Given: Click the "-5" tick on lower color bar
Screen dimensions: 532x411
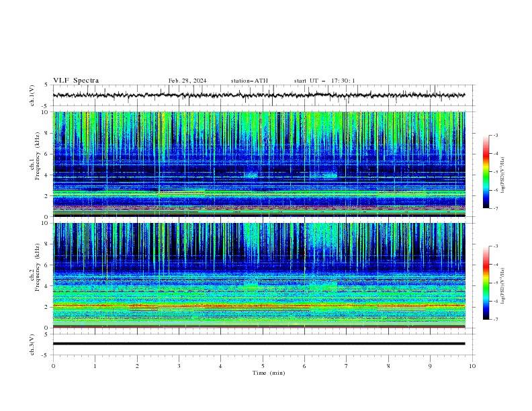Looking at the screenshot, I should tap(496, 283).
